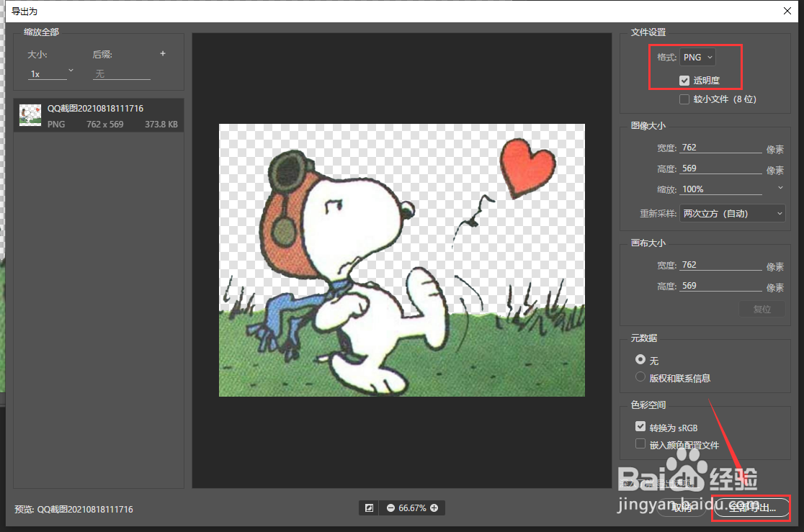Screen dimensions: 804x532
Task: Click the Cancel button
Action: coord(682,508)
